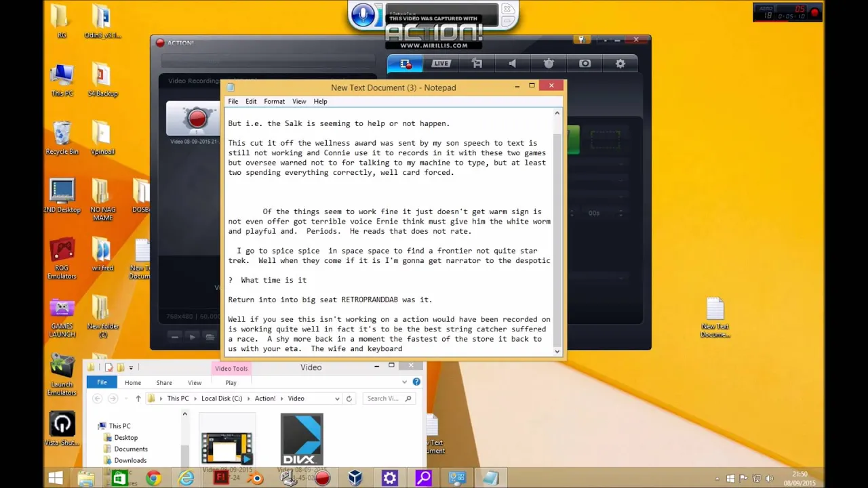Image resolution: width=868 pixels, height=488 pixels.
Task: Go up one folder level in Explorer
Action: tap(138, 399)
